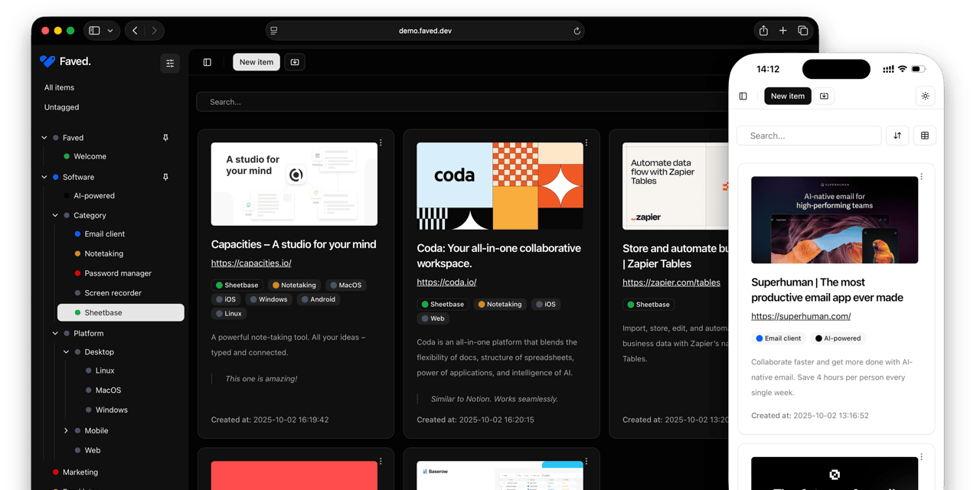Click Superhuman card thumbnail image

tap(835, 220)
